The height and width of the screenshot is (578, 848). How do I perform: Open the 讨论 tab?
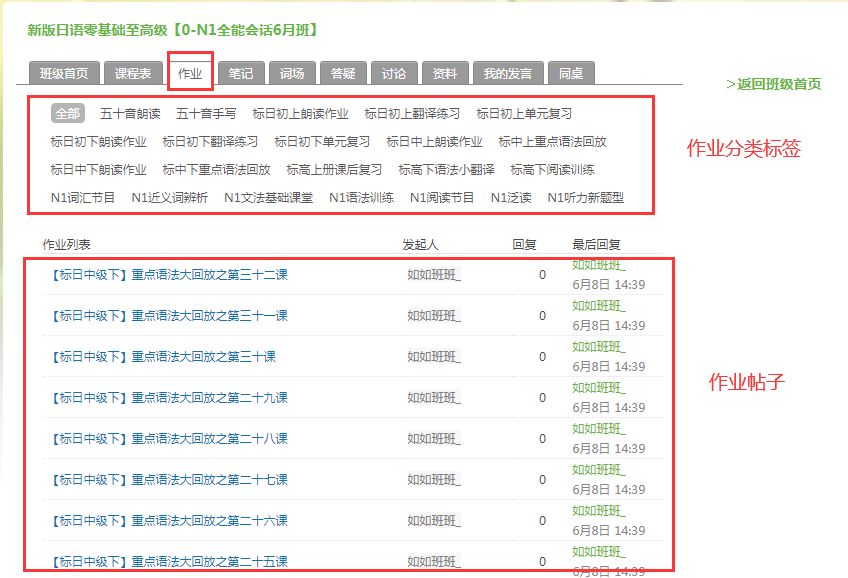pos(394,73)
